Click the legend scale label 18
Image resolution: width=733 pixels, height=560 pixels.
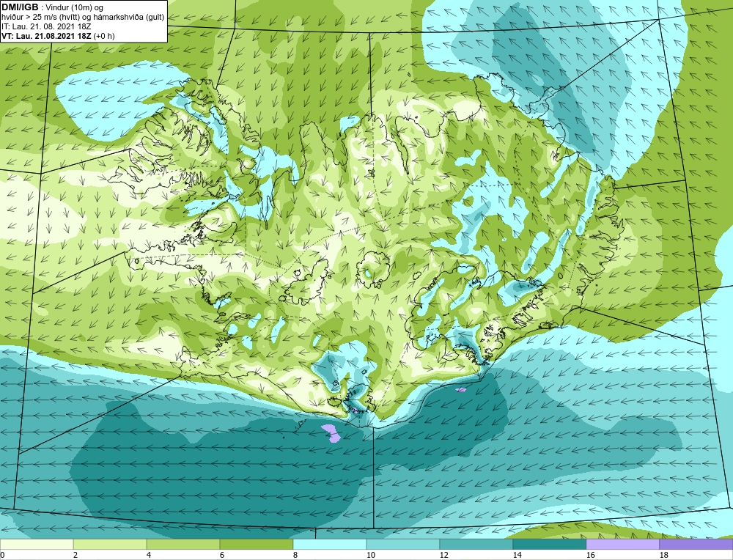pos(664,555)
